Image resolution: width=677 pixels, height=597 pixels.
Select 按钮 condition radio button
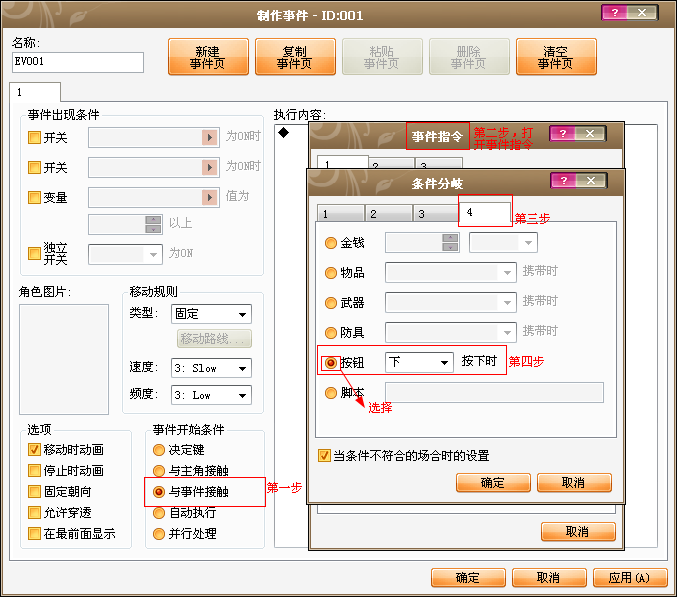331,363
